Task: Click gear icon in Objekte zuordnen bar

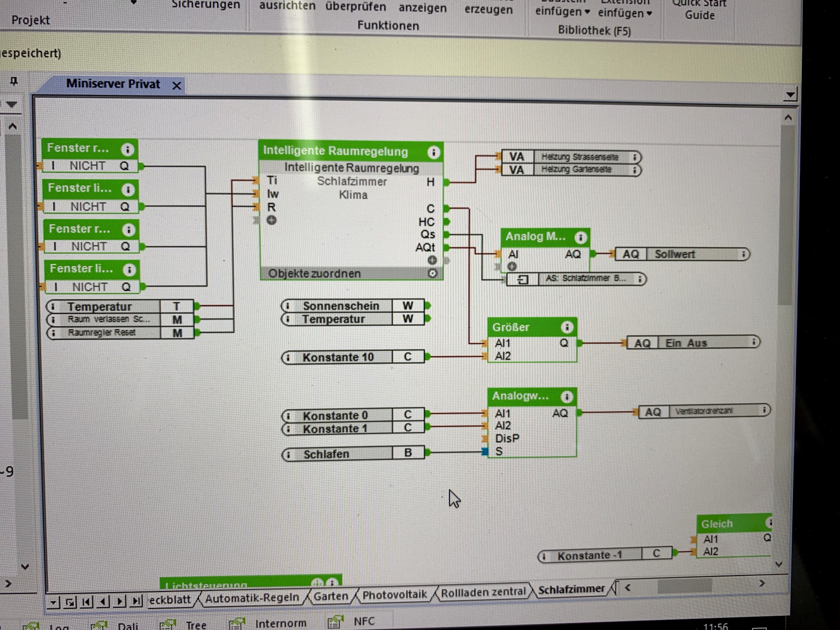Action: click(432, 273)
